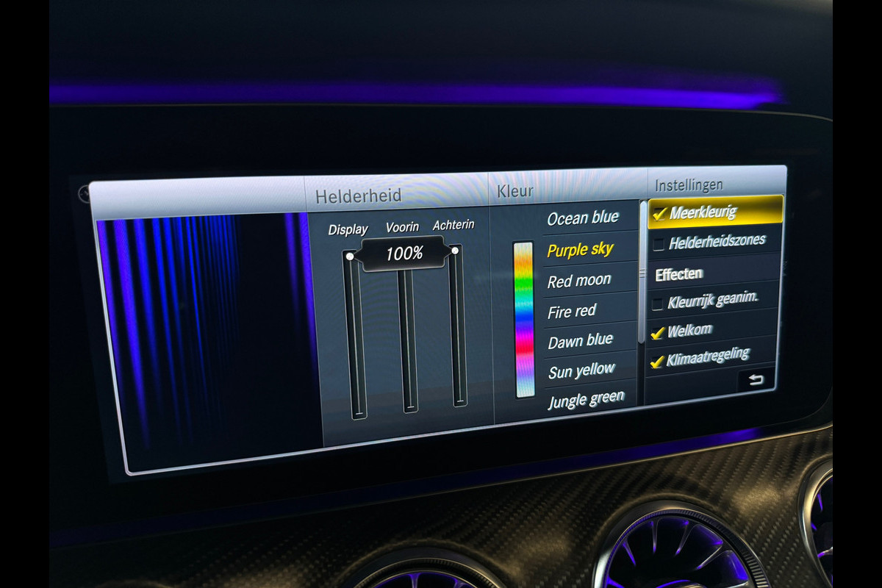Viewport: 882px width, 588px height.
Task: Choose the Purple sky color preset
Action: (581, 250)
